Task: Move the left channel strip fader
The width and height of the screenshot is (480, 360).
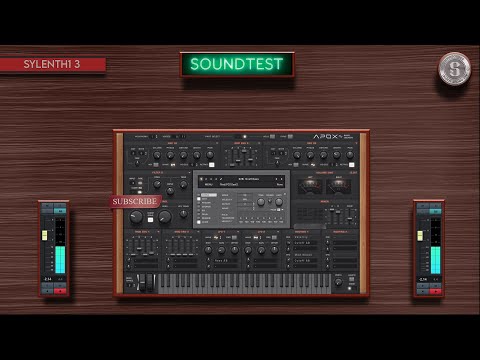Action: pos(44,235)
